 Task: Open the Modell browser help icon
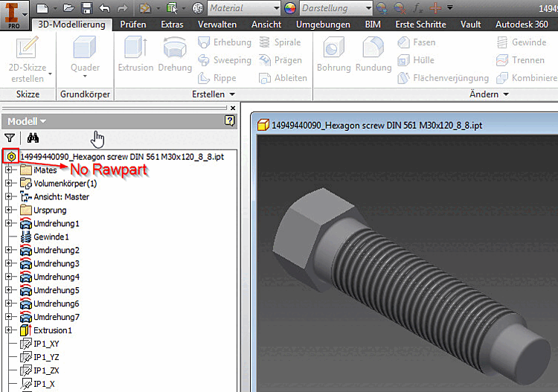click(x=230, y=121)
